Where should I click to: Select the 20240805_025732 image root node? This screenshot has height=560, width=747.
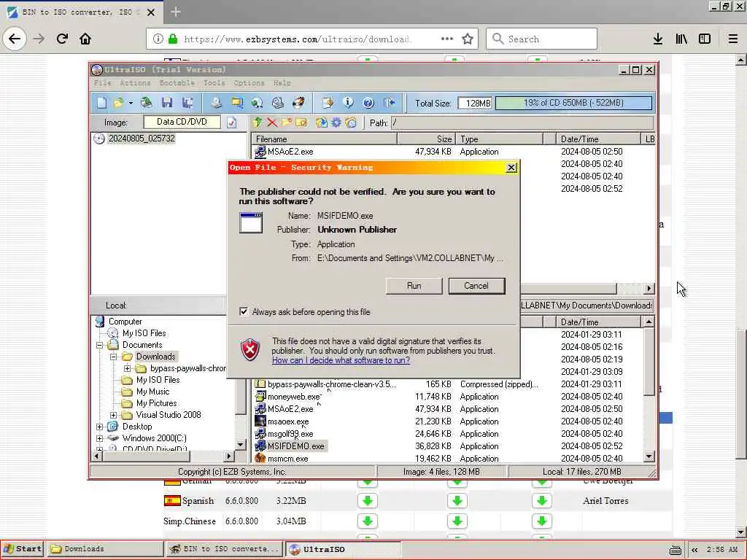click(142, 139)
